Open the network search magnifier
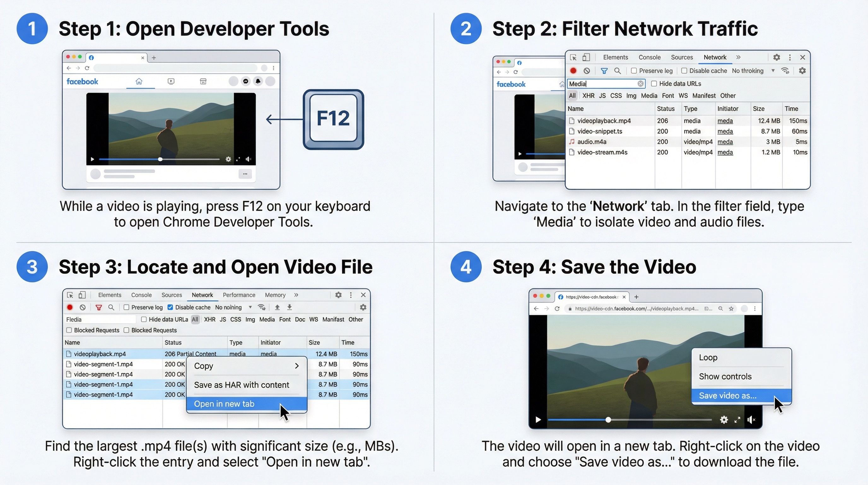This screenshot has width=868, height=485. point(618,70)
